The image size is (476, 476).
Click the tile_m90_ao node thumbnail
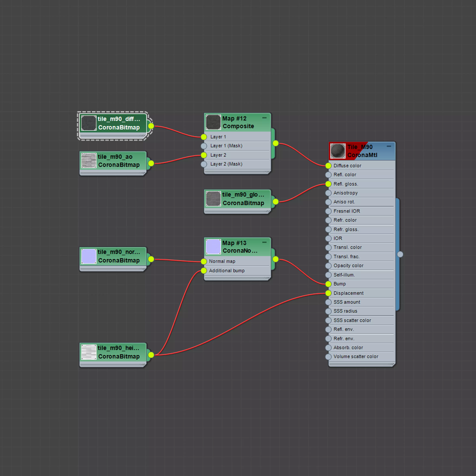coord(89,160)
